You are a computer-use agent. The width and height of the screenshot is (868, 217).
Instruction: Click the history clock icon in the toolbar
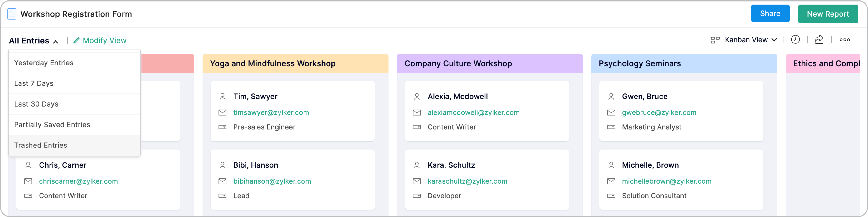click(x=796, y=40)
